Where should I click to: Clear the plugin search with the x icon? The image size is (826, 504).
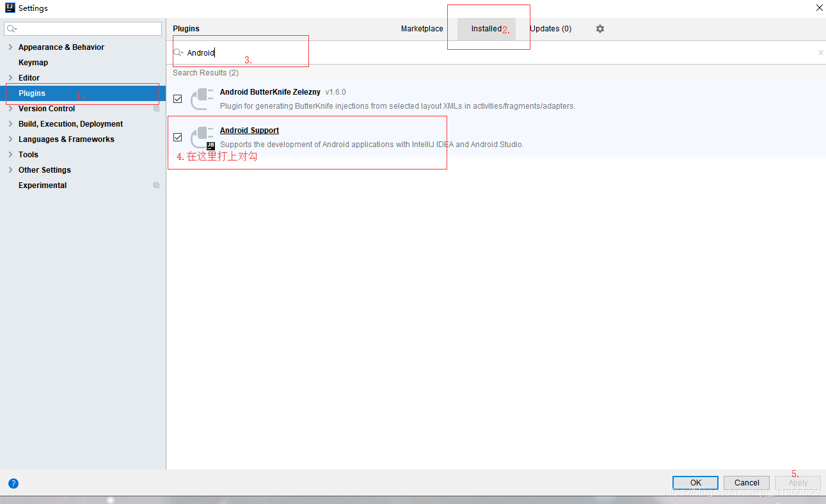[x=820, y=52]
